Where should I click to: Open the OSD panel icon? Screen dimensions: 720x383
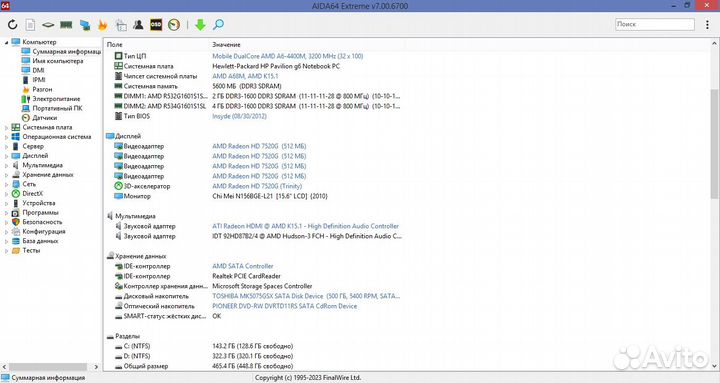(156, 24)
